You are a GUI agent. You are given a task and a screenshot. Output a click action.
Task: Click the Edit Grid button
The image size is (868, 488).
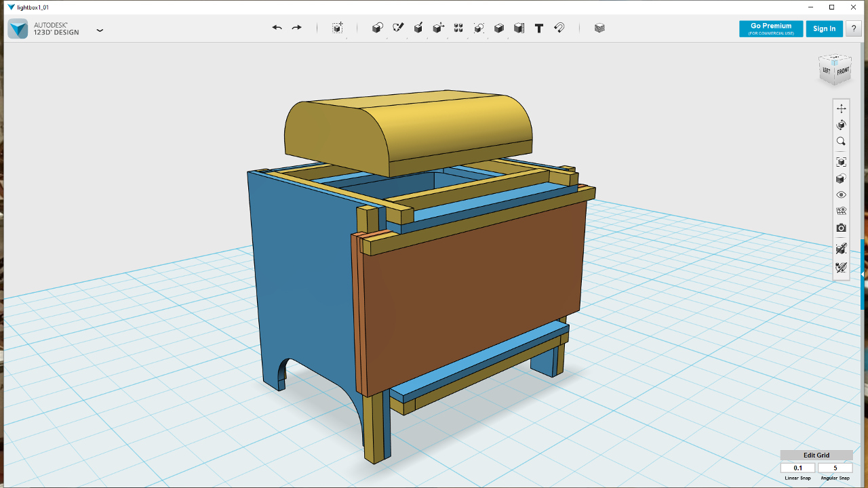tap(816, 455)
